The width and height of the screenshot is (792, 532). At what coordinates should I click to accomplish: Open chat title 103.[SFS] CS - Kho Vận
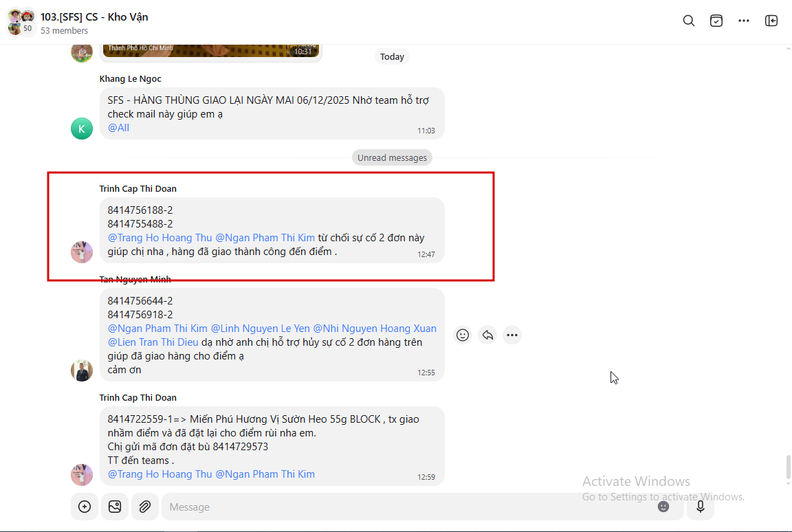click(94, 16)
